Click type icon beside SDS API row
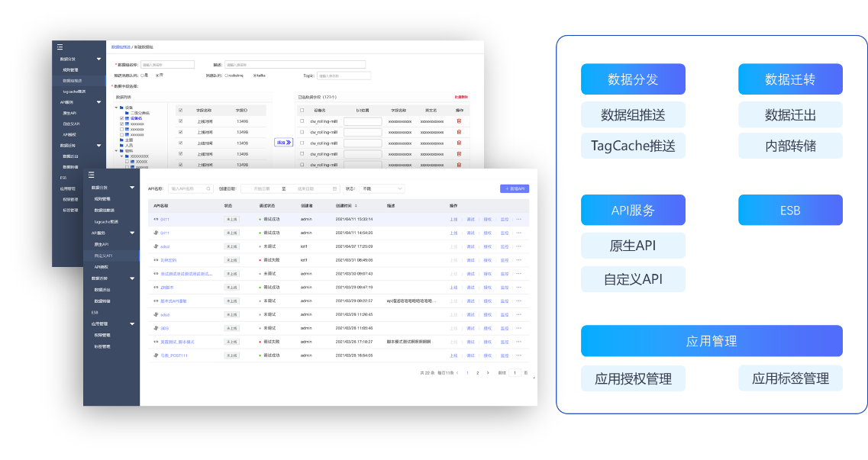 156,328
